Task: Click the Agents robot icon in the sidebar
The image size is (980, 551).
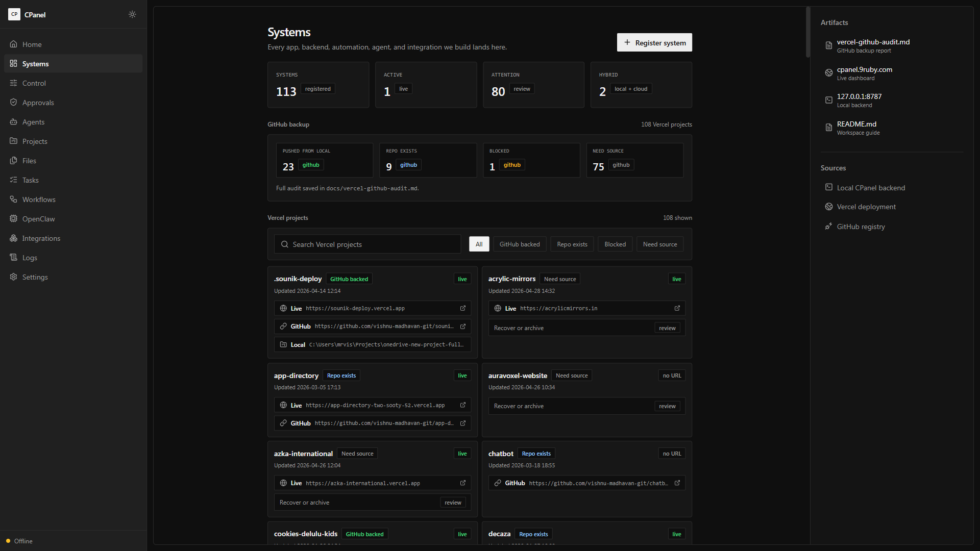Action: point(14,122)
